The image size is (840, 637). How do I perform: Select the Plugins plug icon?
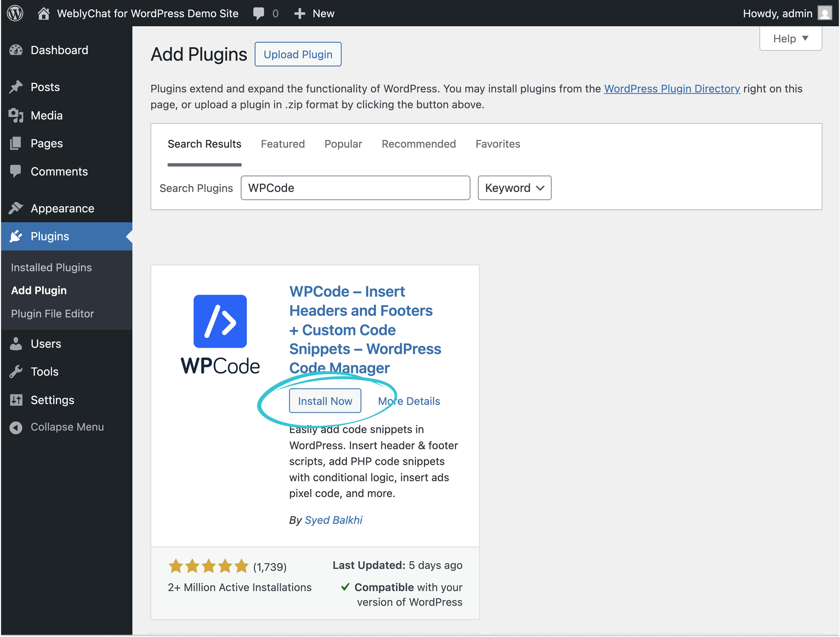click(16, 236)
